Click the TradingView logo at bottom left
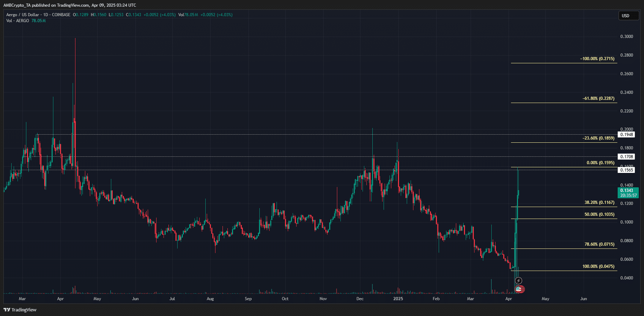The height and width of the screenshot is (316, 644). point(20,310)
